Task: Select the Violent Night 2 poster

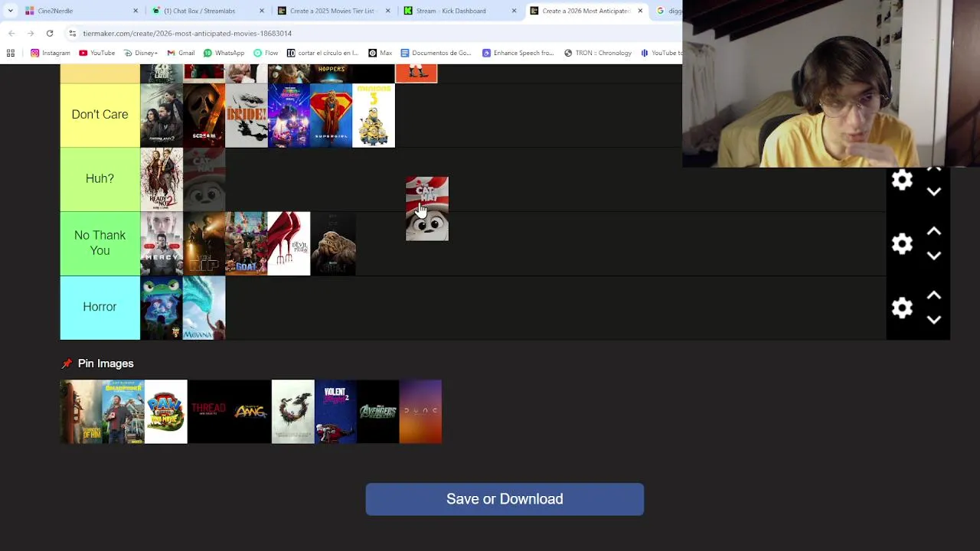Action: point(335,412)
